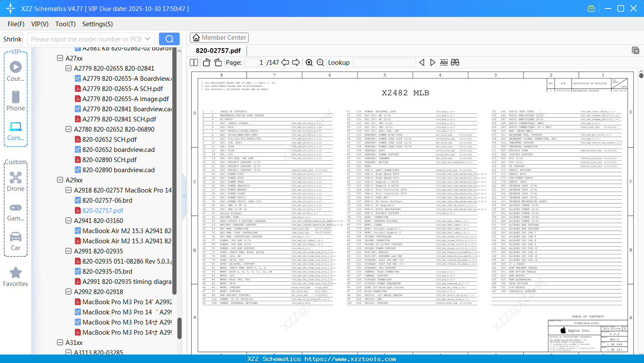Open 820-02935 051-08286 Rev 5.0.3 file

pyautogui.click(x=123, y=261)
